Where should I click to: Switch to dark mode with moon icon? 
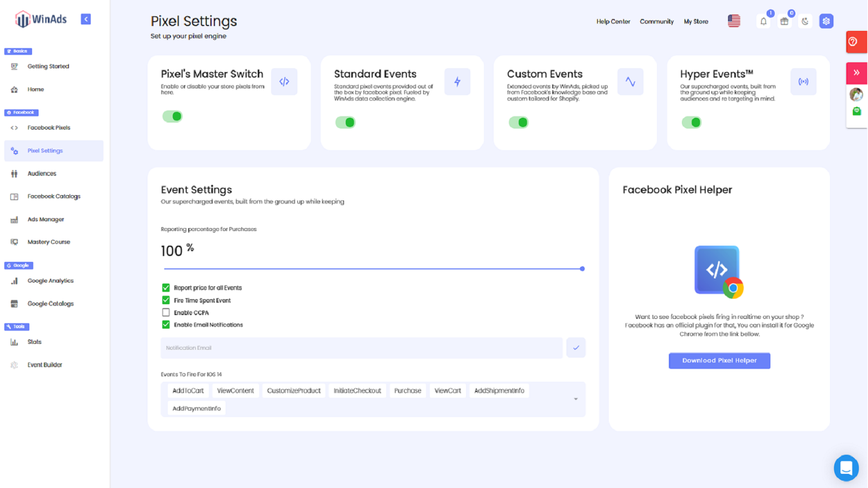tap(805, 22)
